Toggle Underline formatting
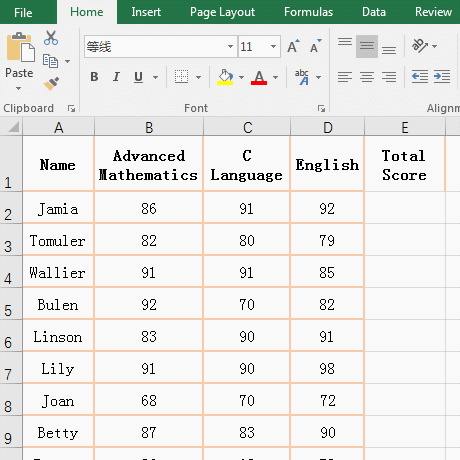 [x=138, y=77]
